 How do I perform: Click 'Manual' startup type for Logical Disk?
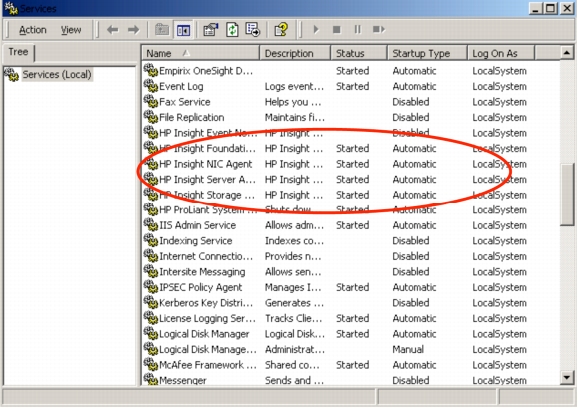(408, 349)
